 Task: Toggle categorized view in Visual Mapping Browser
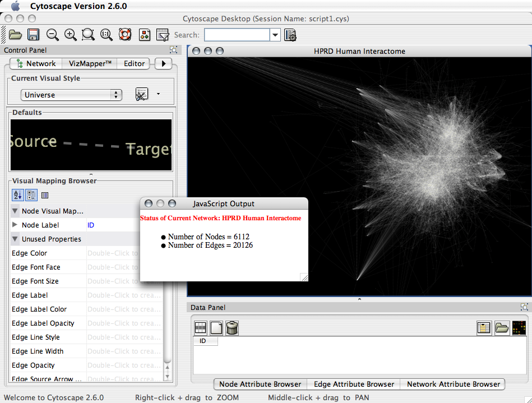tap(31, 195)
